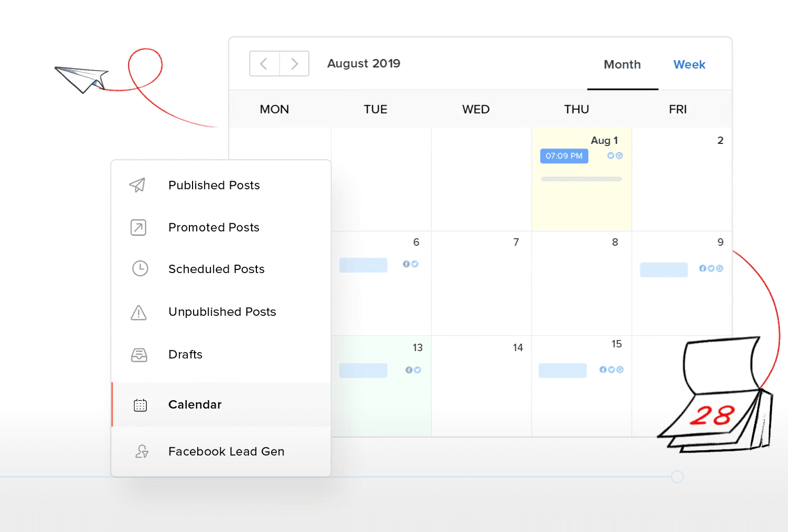The width and height of the screenshot is (788, 532).
Task: Click the Calendar grid icon in menu
Action: pos(140,405)
